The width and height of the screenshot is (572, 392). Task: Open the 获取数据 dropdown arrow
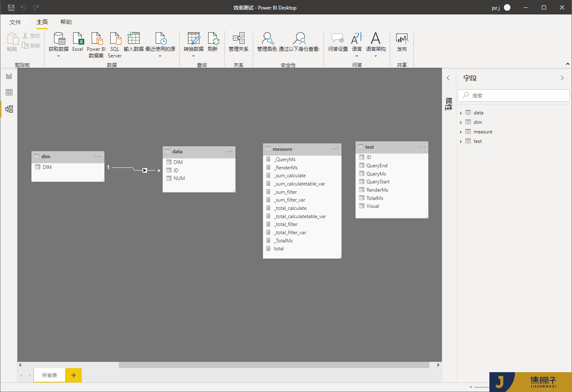point(59,56)
